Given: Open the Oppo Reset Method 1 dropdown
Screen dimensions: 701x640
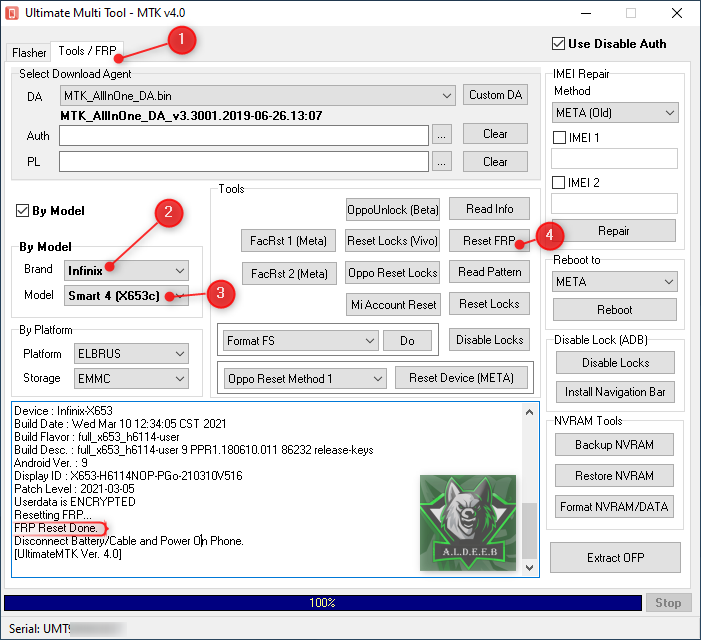Looking at the screenshot, I should tap(305, 379).
